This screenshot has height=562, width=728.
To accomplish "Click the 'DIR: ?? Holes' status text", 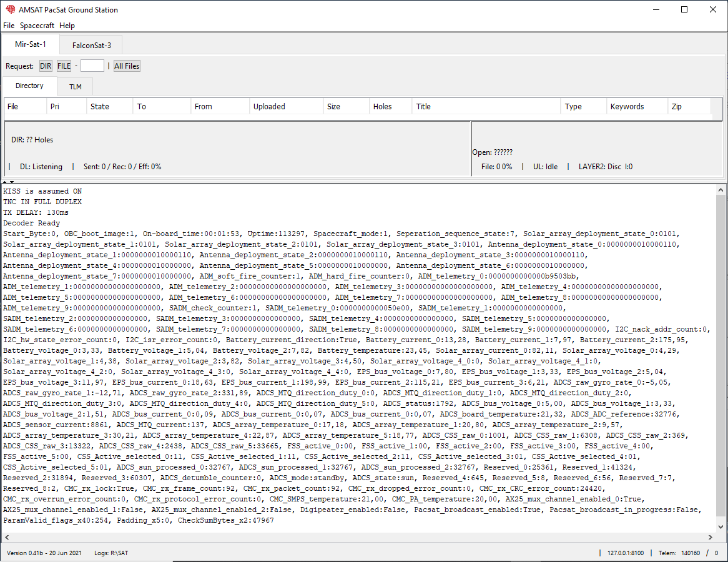I will (x=32, y=140).
